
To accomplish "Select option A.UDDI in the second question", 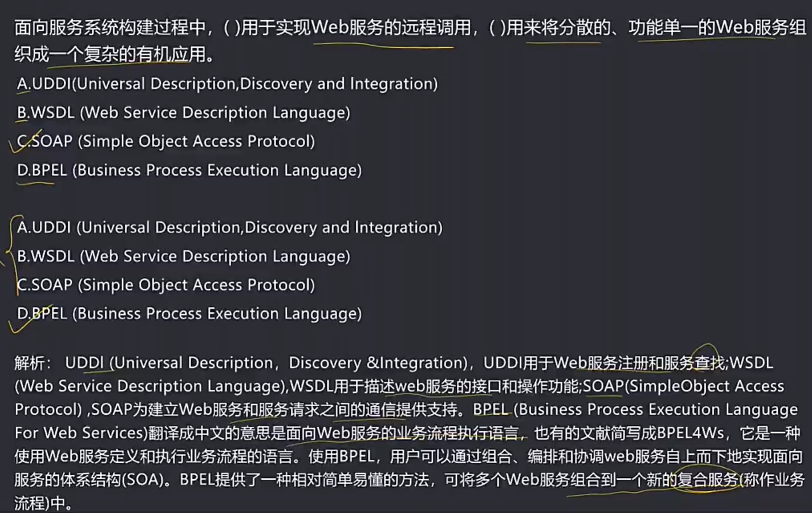I will 229,227.
